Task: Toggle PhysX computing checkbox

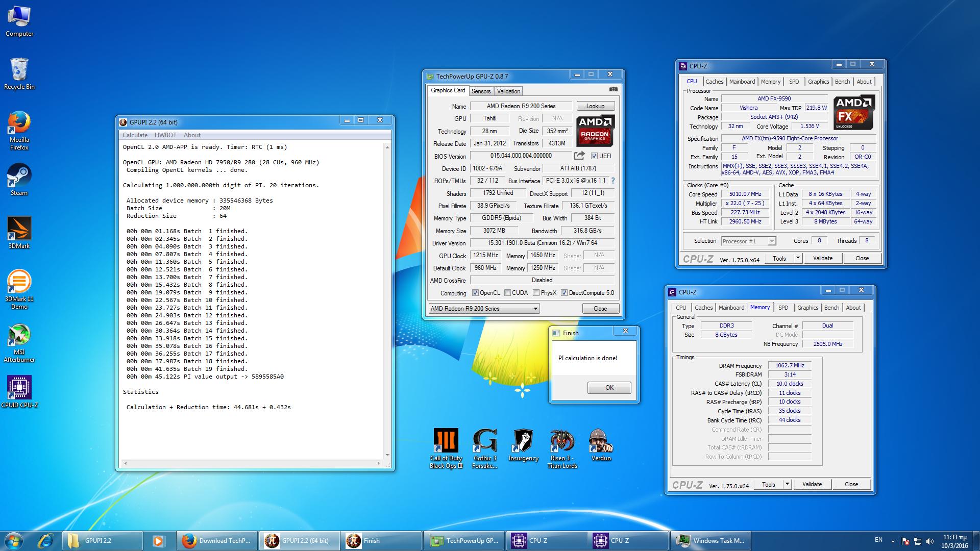Action: 536,293
